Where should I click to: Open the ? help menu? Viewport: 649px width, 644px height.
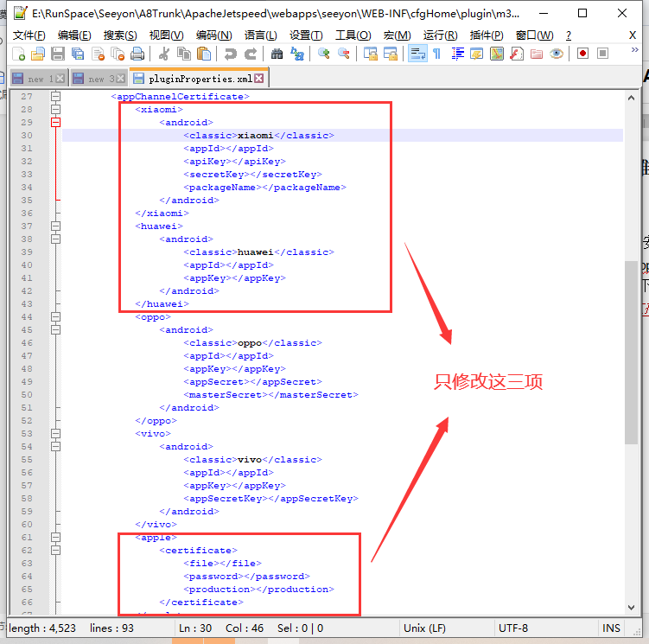[569, 35]
